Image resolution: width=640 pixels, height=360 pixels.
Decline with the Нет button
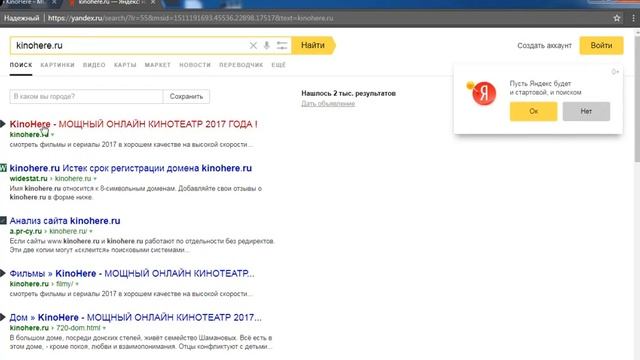(x=586, y=111)
